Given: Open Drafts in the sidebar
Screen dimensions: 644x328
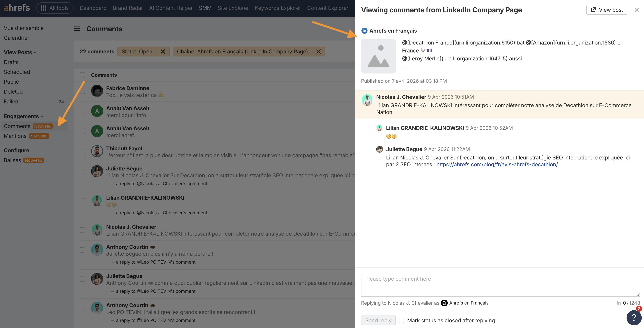Looking at the screenshot, I should point(11,62).
